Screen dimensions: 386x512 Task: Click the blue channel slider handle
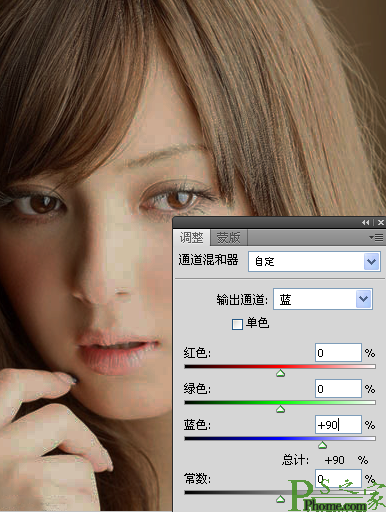(x=322, y=445)
